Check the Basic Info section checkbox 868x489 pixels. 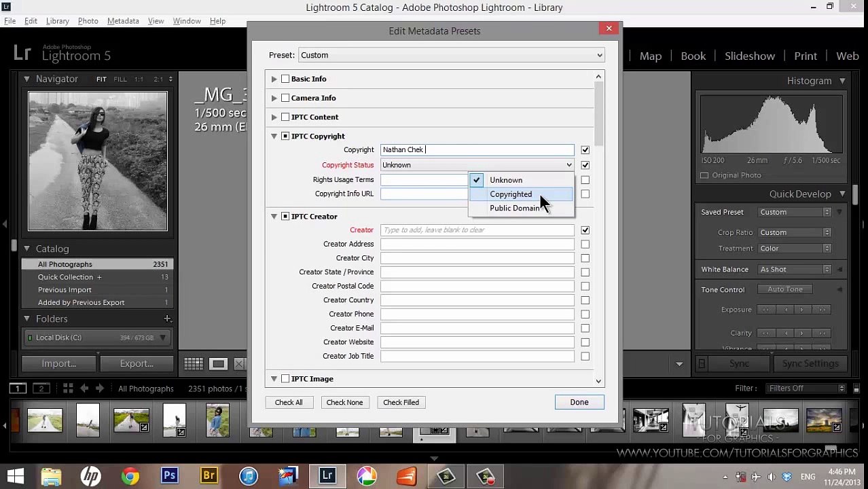pyautogui.click(x=285, y=79)
